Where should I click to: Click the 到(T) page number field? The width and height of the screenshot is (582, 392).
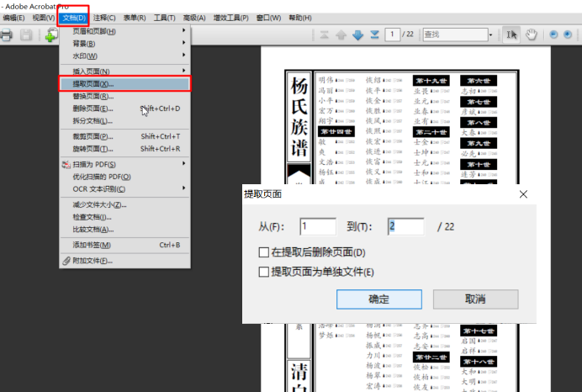click(x=405, y=226)
